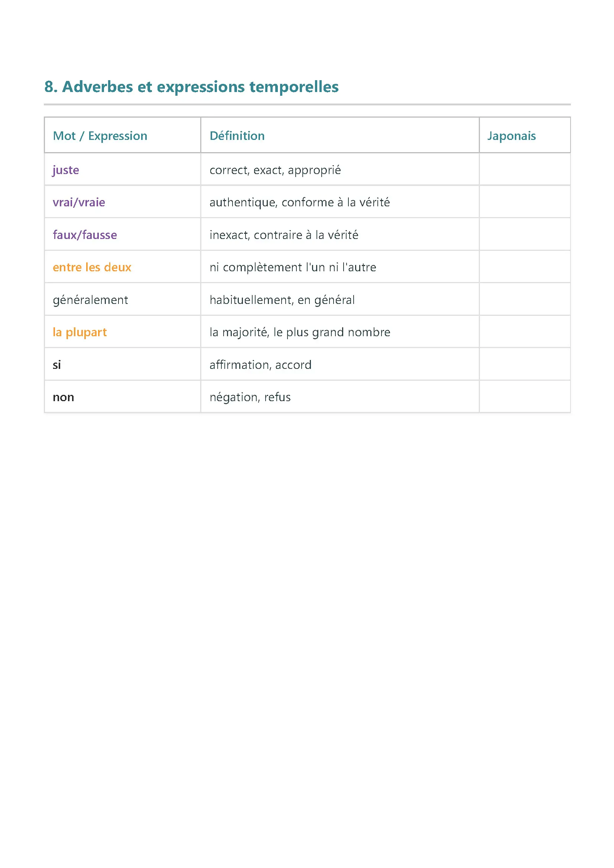Click the empty Japonais cell for "juste"
This screenshot has height=868, width=614.
coord(524,170)
